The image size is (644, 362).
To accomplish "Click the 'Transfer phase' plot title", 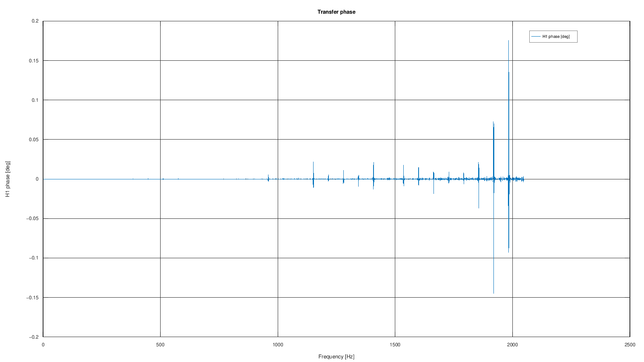I will pyautogui.click(x=336, y=12).
